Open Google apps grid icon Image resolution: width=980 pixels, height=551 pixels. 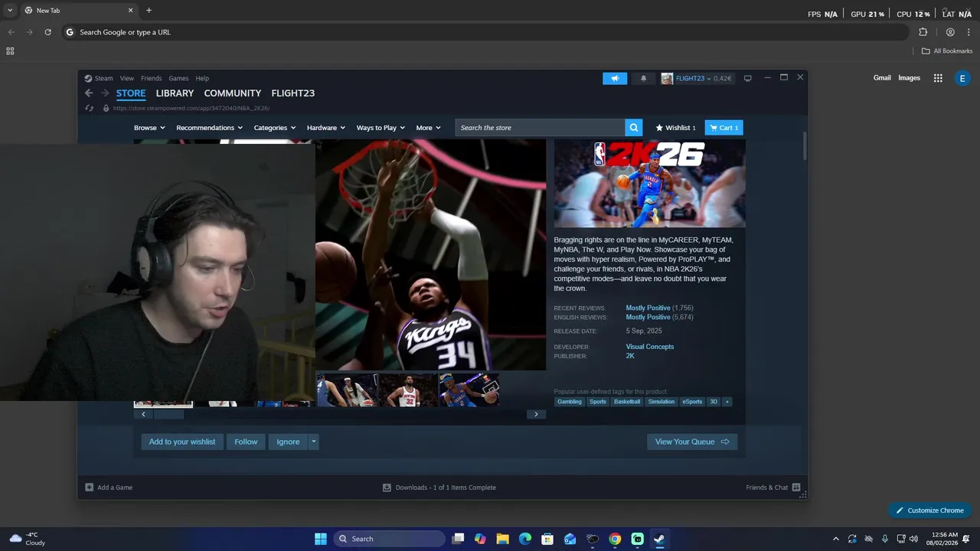point(938,78)
